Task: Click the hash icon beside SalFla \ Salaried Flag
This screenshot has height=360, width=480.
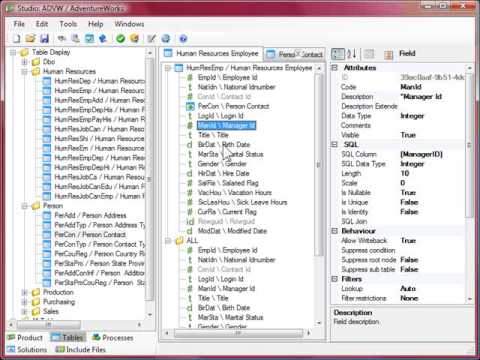Action: [190, 183]
